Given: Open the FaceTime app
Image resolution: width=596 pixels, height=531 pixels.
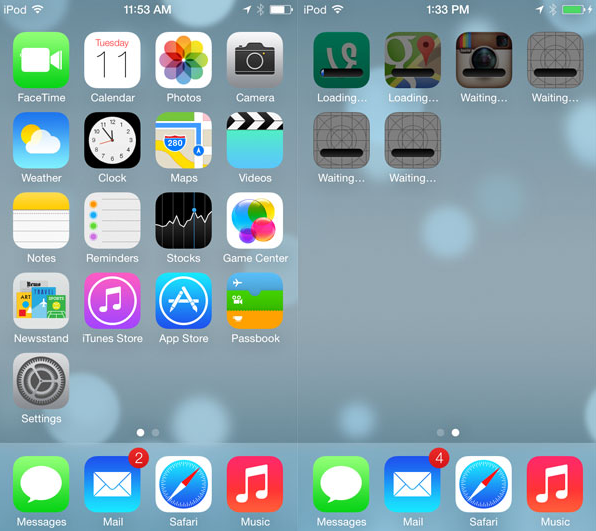Looking at the screenshot, I should tap(41, 60).
